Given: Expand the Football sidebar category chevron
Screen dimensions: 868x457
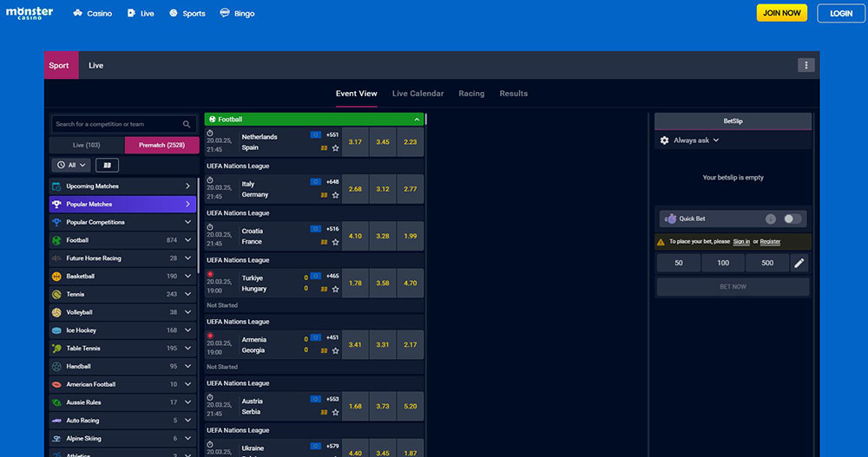Looking at the screenshot, I should point(187,240).
